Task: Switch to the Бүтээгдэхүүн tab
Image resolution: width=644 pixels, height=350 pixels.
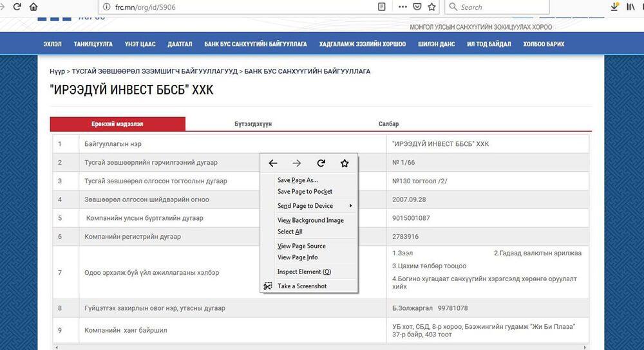Action: point(253,124)
